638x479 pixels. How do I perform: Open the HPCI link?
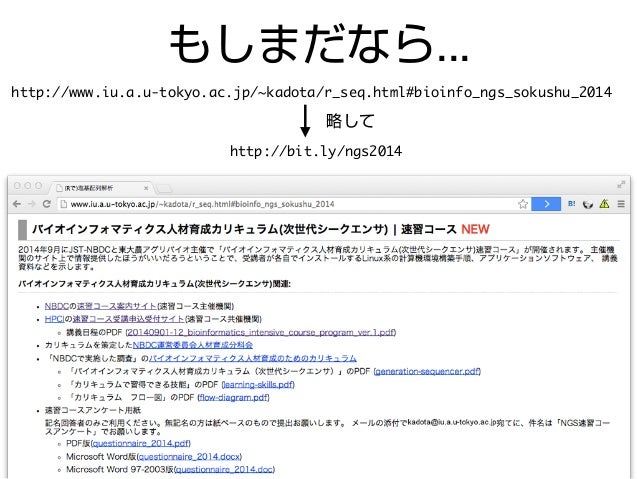coord(55,319)
